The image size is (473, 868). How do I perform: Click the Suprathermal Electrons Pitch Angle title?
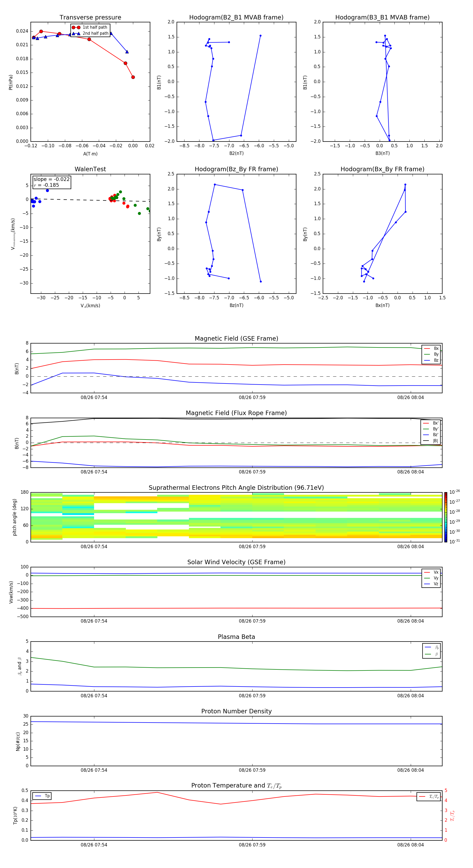point(236,488)
